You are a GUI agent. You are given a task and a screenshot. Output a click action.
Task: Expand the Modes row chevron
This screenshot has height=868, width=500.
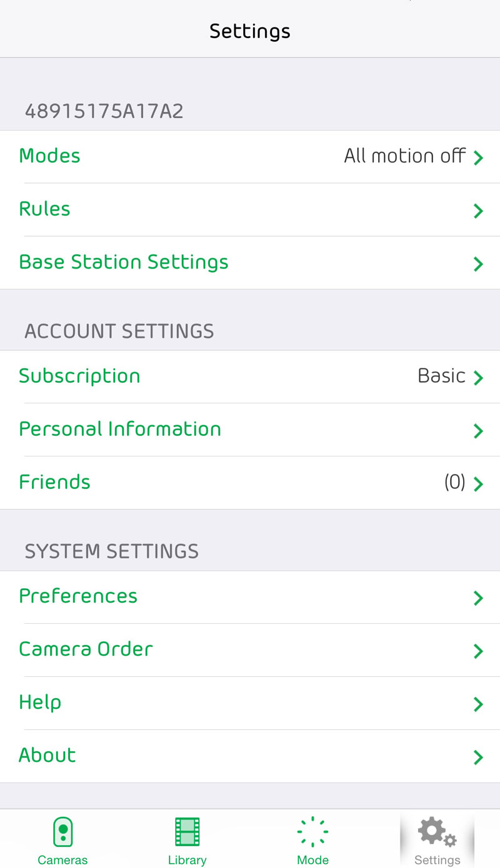tap(478, 157)
